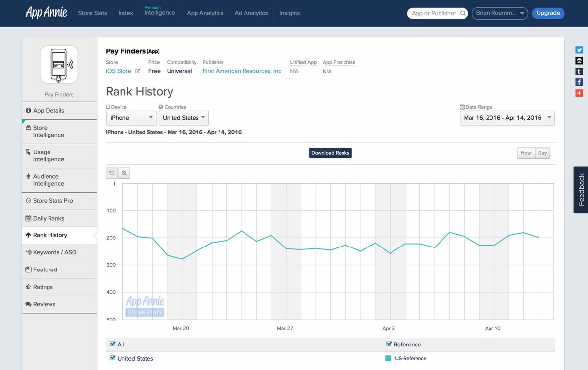588x370 pixels.
Task: Open the iPhone device dropdown
Action: click(x=131, y=118)
